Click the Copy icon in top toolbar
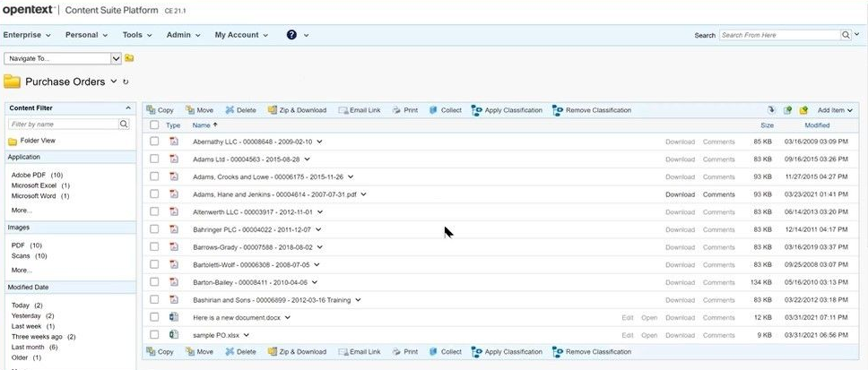 [x=151, y=110]
